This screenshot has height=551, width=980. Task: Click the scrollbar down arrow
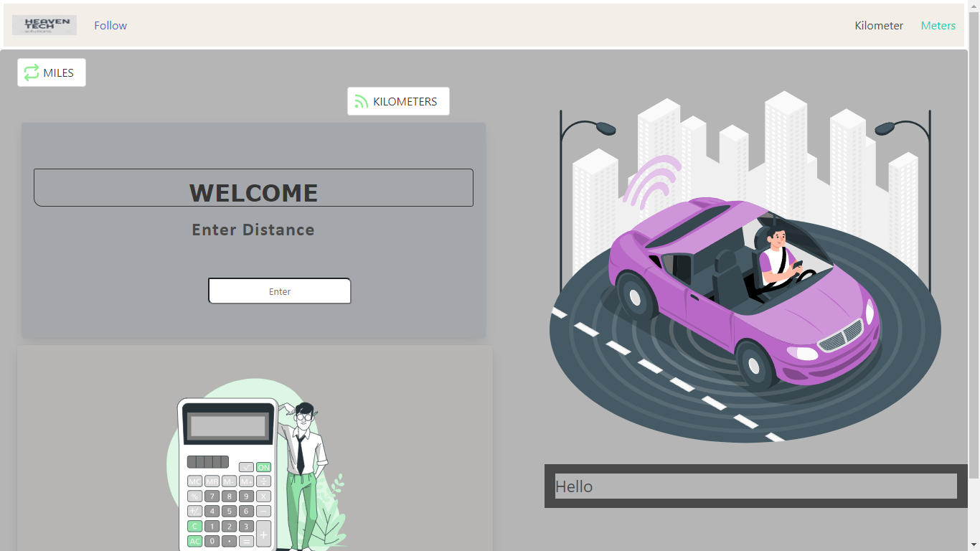pyautogui.click(x=974, y=545)
